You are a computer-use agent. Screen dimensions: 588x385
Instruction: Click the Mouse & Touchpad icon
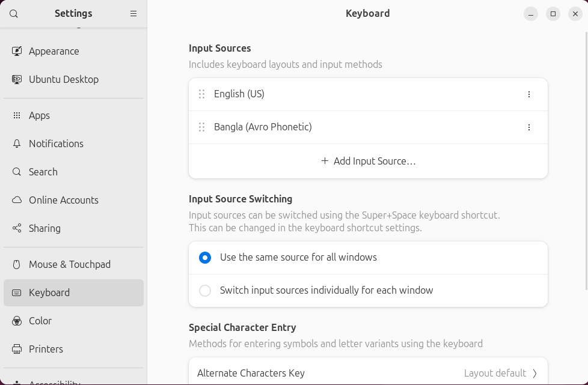click(17, 264)
